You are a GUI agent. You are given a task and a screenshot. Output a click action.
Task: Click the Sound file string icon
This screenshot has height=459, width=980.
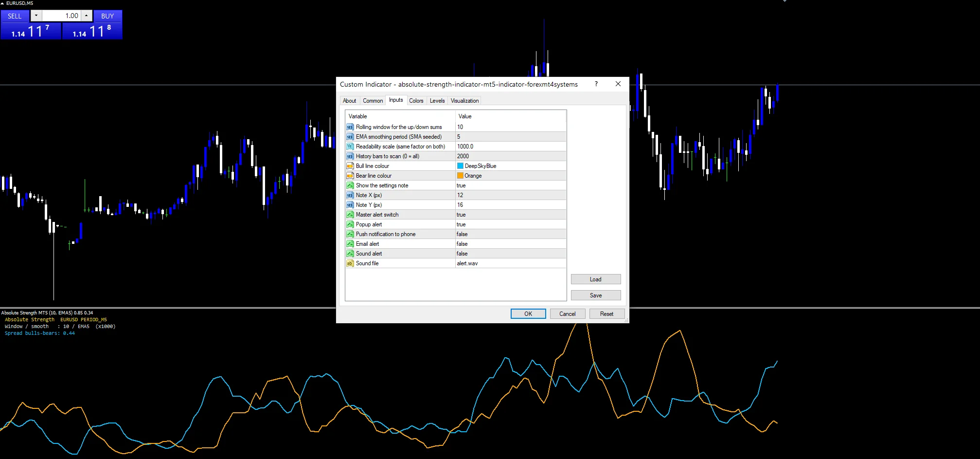pyautogui.click(x=350, y=263)
